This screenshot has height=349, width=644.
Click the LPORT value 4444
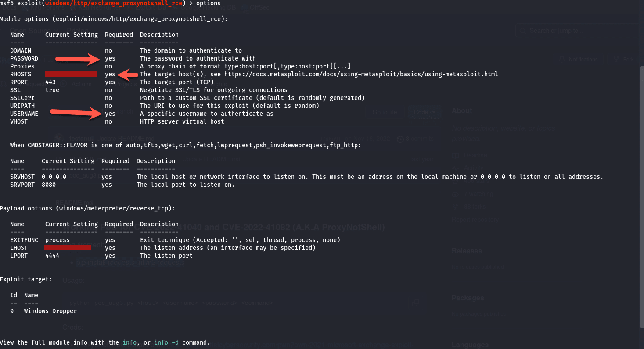coord(52,256)
